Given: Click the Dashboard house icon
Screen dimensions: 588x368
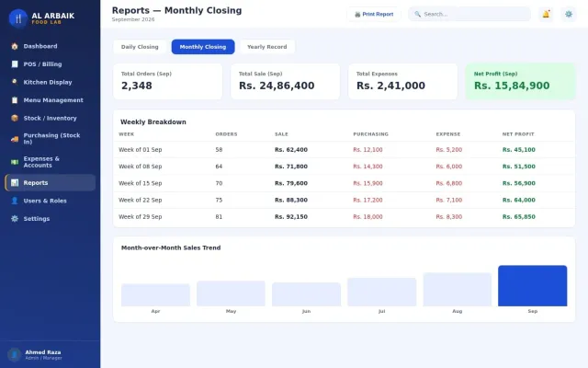Looking at the screenshot, I should [15, 46].
